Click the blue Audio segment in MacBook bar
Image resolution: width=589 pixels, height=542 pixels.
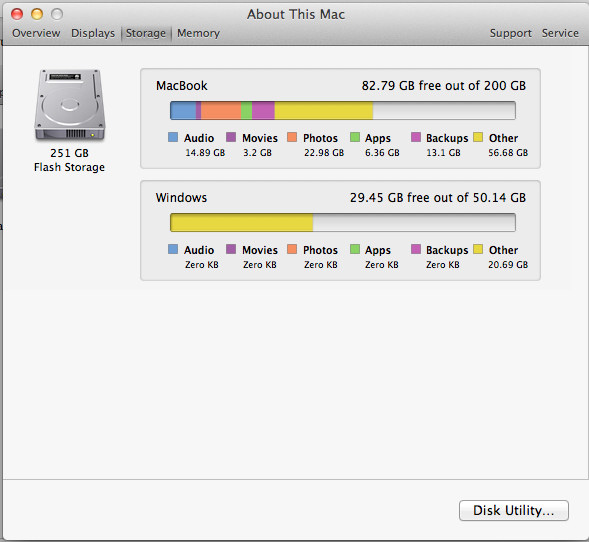tap(183, 111)
